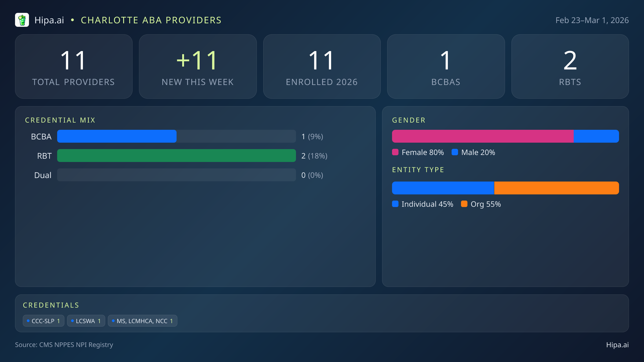Click the orange Org segment of entity bar
The width and height of the screenshot is (644, 362).
(557, 188)
